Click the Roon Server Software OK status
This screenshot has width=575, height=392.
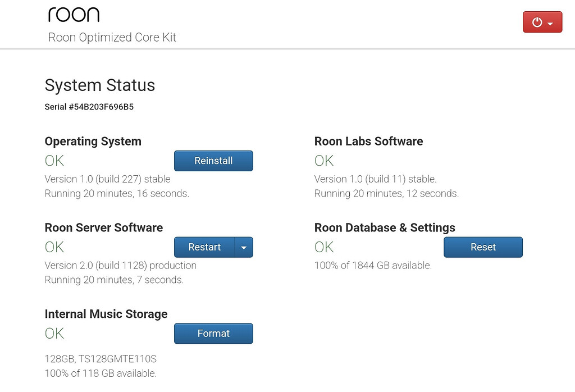point(54,247)
